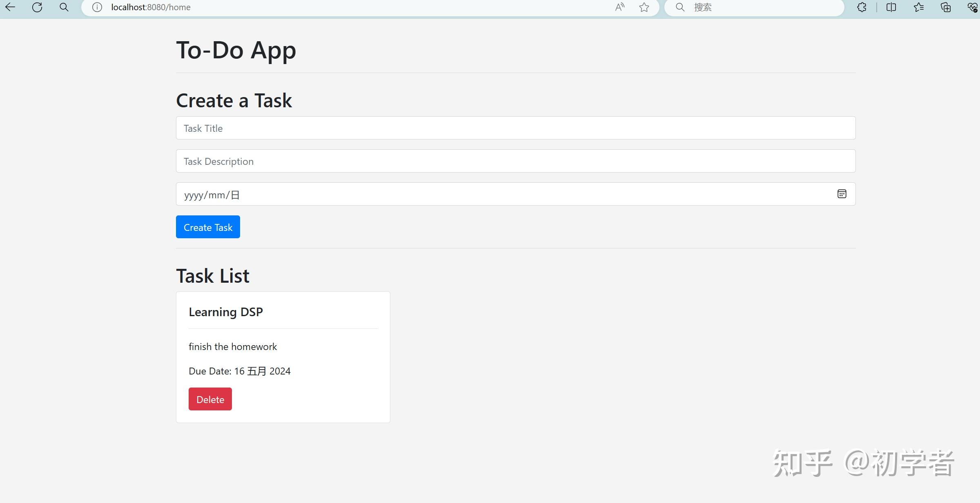
Task: View site information icon in address bar
Action: pyautogui.click(x=97, y=7)
